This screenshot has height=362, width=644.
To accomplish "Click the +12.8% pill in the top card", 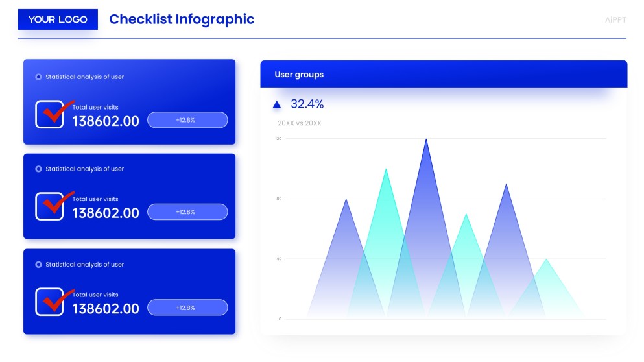I will click(x=187, y=120).
